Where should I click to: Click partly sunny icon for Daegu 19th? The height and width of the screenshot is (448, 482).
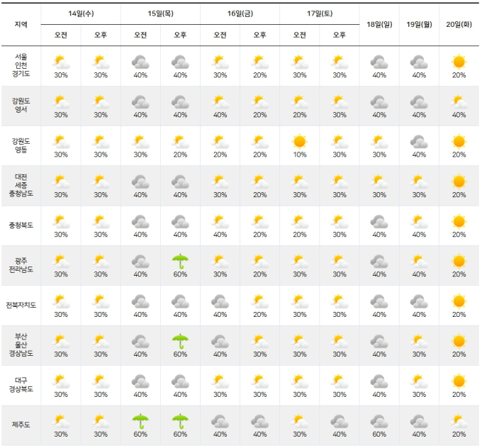pyautogui.click(x=419, y=381)
